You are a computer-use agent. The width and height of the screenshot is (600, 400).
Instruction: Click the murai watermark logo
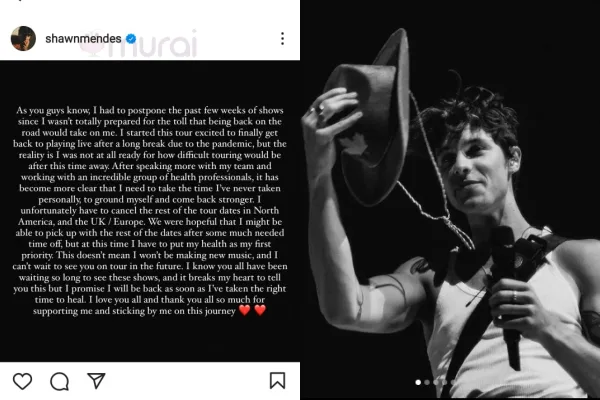tap(139, 43)
